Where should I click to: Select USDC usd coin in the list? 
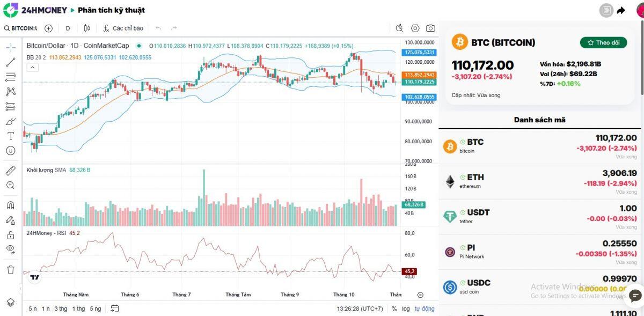click(541, 287)
